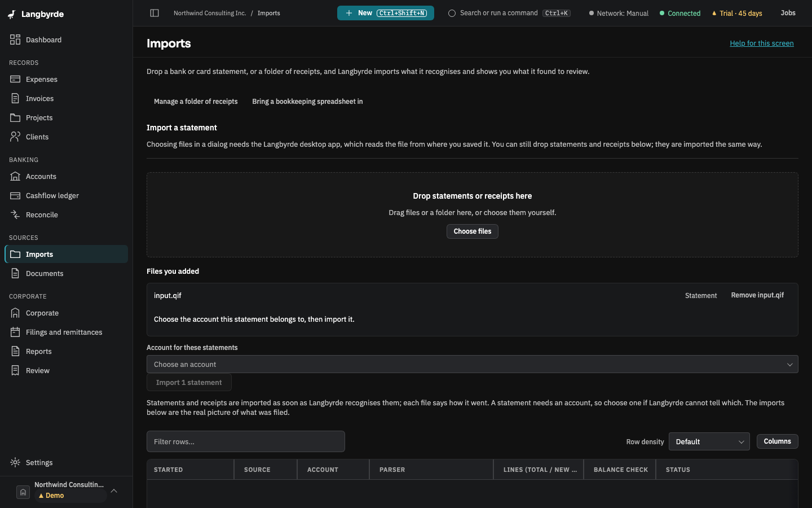Click the Connected status indicator
This screenshot has height=508, width=812.
coord(680,13)
